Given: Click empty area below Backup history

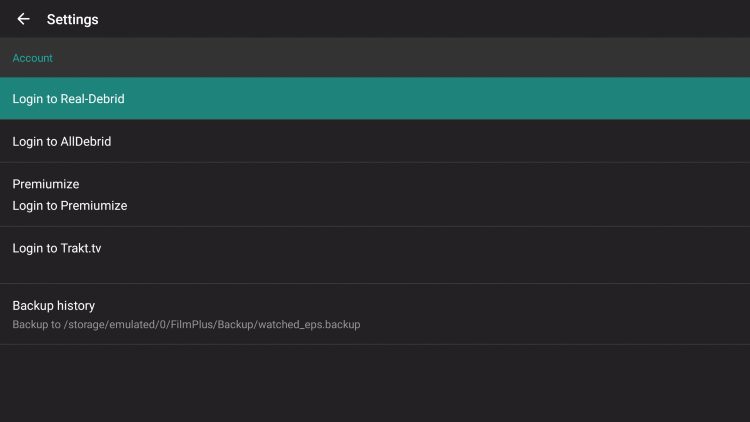Looking at the screenshot, I should [375, 383].
